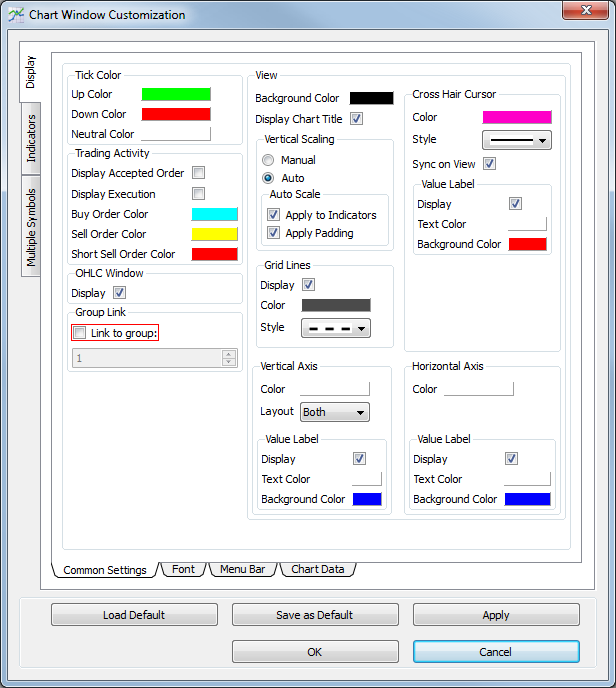
Task: Click the cyan Buy Order Color swatch
Action: (x=214, y=214)
